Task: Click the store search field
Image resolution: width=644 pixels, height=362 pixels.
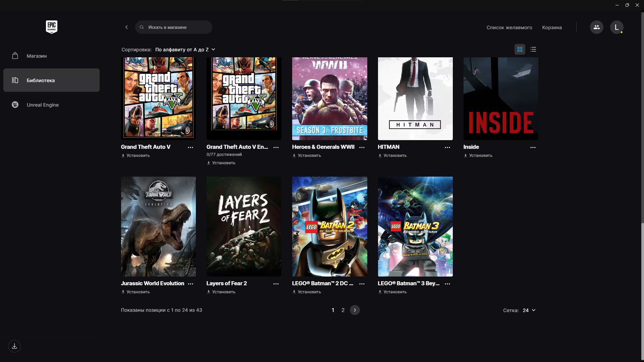Action: (x=174, y=27)
